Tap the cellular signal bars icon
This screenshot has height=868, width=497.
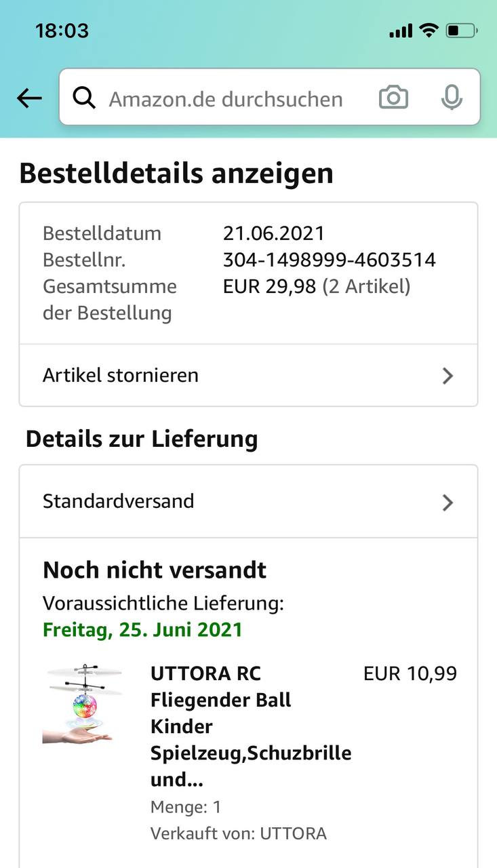point(401,31)
